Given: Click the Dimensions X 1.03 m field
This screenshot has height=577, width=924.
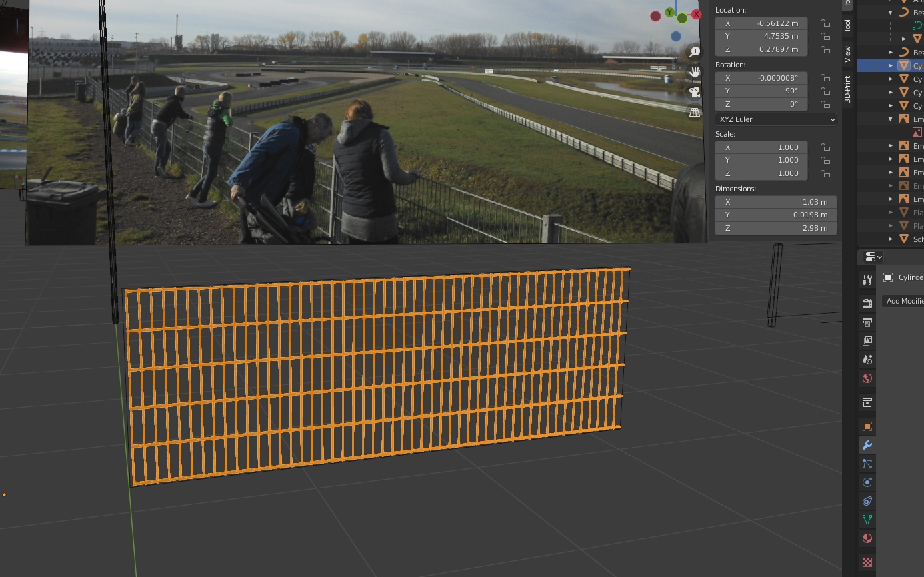Looking at the screenshot, I should (776, 202).
